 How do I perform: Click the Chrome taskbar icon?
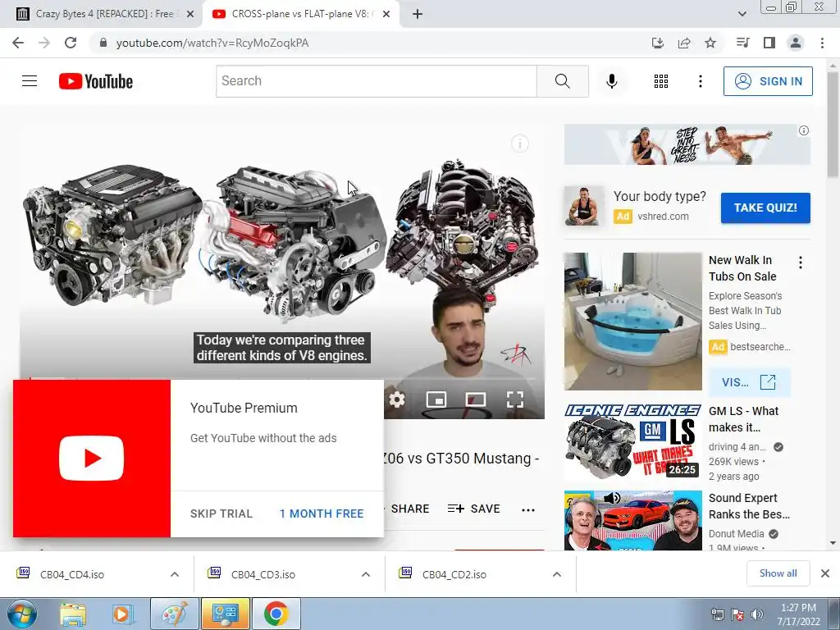tap(276, 614)
